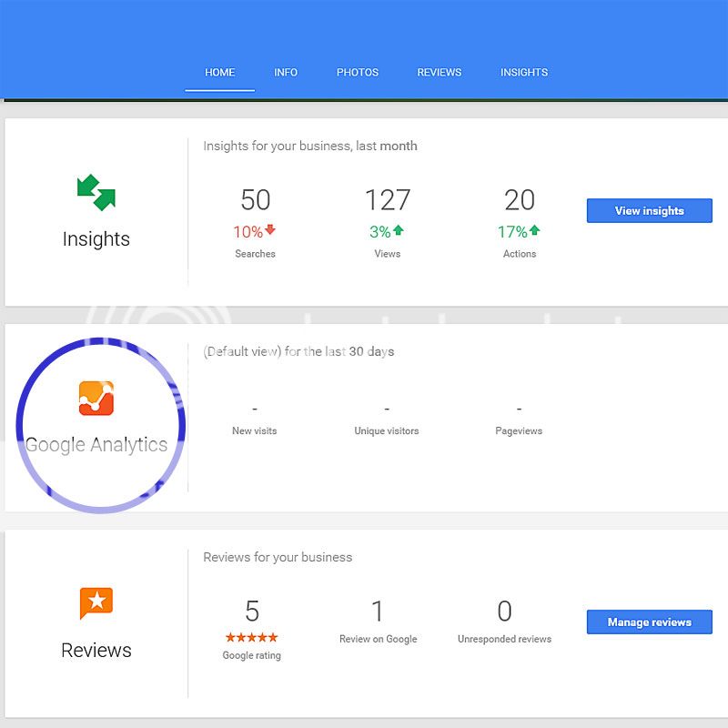Click the Views label

click(x=388, y=254)
